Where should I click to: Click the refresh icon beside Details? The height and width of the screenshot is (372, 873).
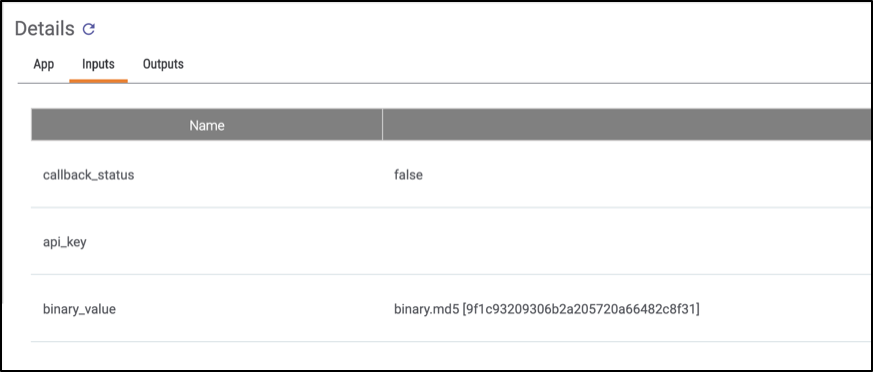click(x=89, y=29)
